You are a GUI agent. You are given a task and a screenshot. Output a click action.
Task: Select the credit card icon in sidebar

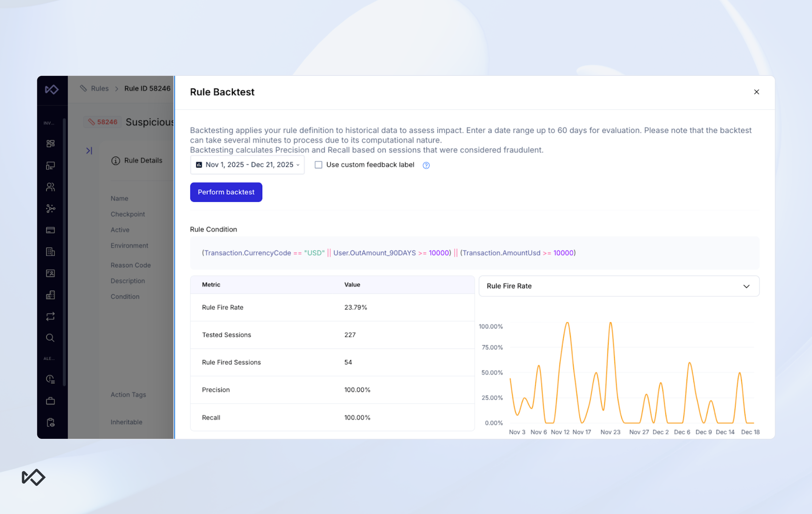tap(50, 230)
